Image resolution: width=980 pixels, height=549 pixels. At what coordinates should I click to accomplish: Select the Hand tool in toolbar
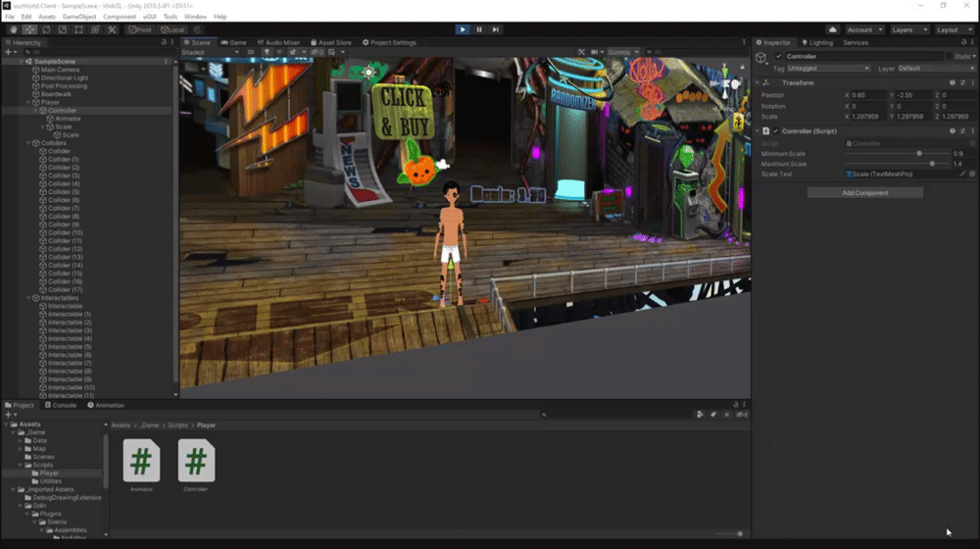(x=13, y=29)
